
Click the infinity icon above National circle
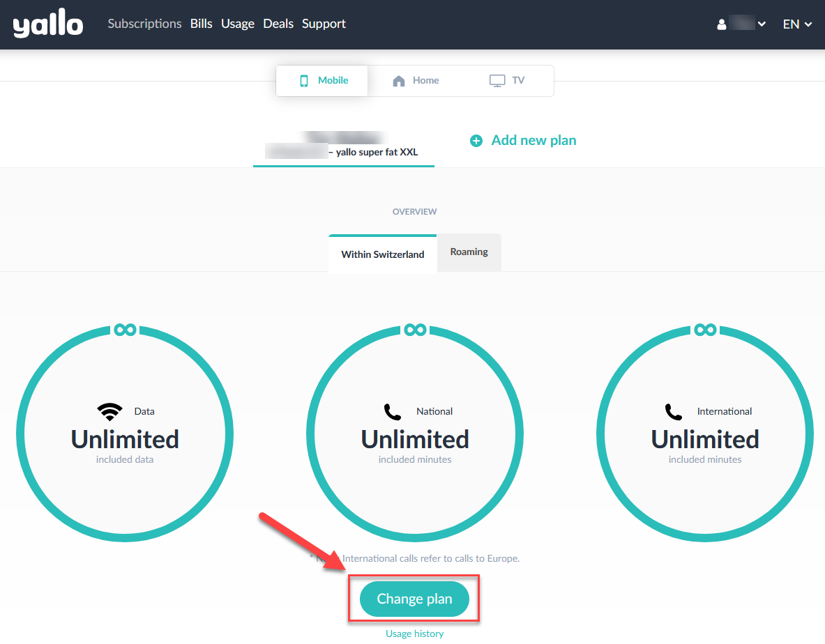415,330
